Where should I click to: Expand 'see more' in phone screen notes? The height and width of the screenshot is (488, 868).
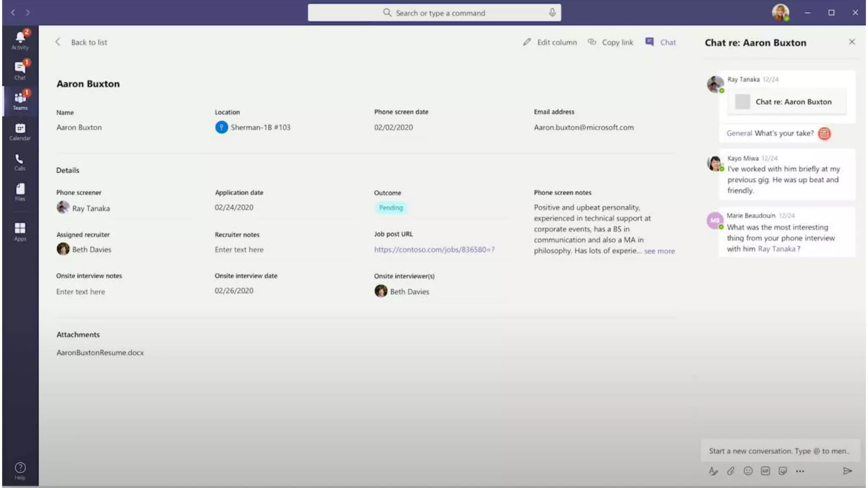(x=659, y=251)
